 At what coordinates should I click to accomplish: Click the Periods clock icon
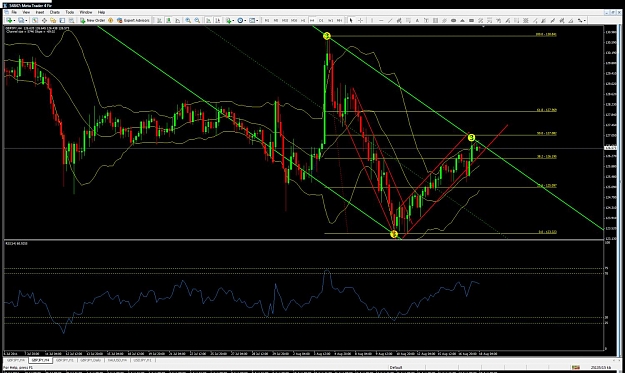click(x=240, y=20)
